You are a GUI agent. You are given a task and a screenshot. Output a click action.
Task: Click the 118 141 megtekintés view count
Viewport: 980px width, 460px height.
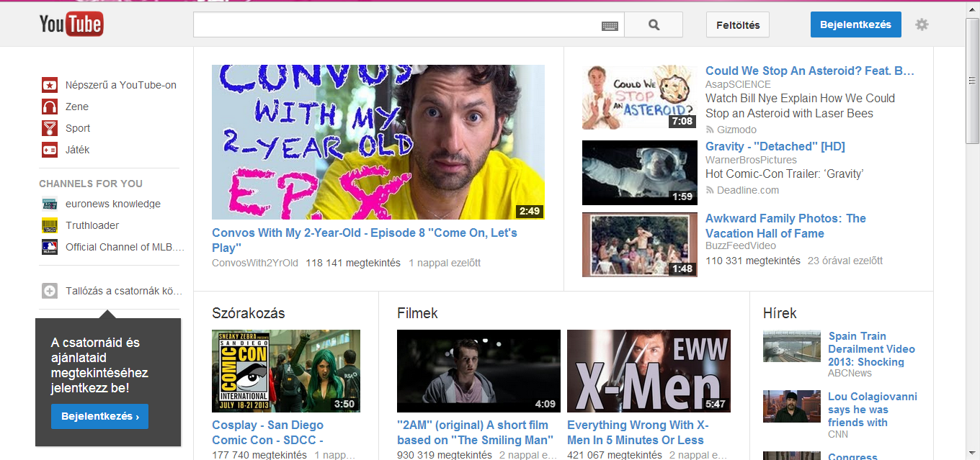pos(353,263)
